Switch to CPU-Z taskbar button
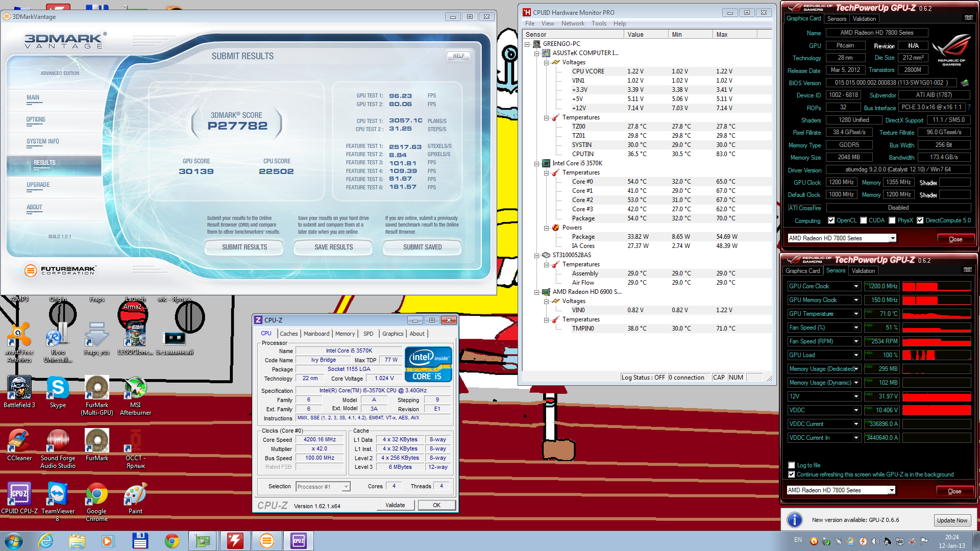This screenshot has width=980, height=551. [x=298, y=541]
